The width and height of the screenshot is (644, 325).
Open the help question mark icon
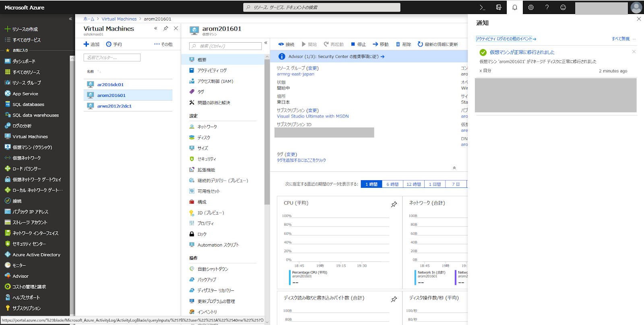tap(547, 7)
